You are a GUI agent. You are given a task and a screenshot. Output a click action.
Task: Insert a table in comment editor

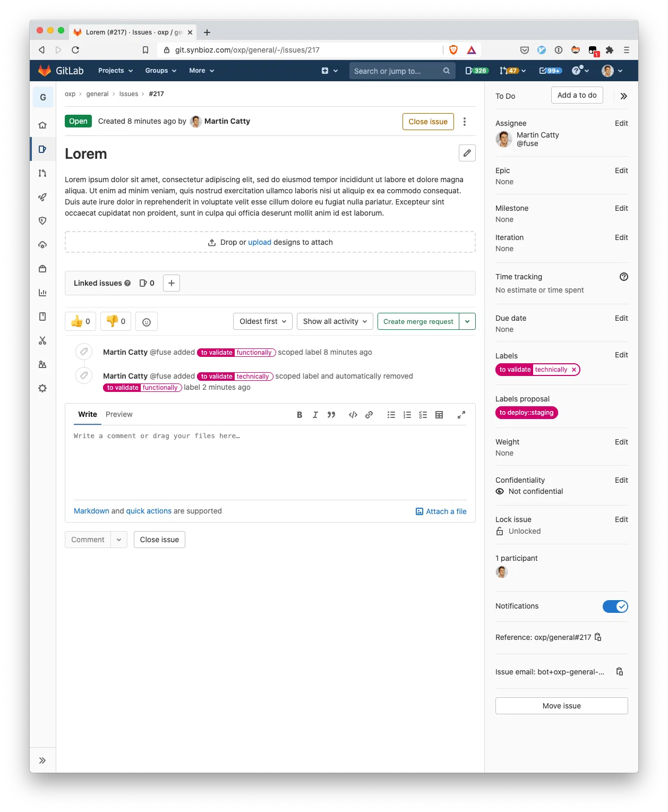439,415
